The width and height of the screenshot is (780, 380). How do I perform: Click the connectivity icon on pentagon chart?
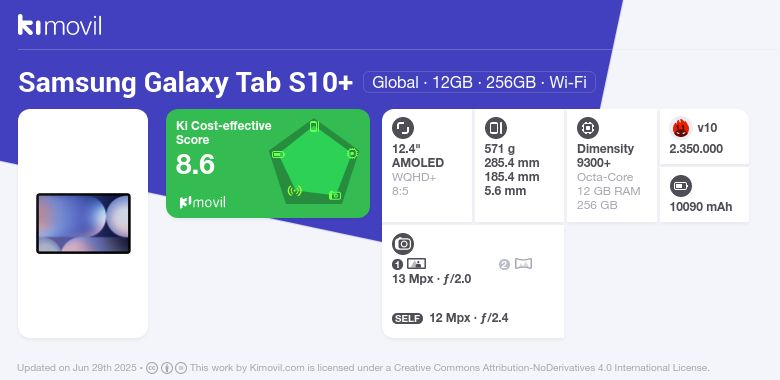[294, 190]
